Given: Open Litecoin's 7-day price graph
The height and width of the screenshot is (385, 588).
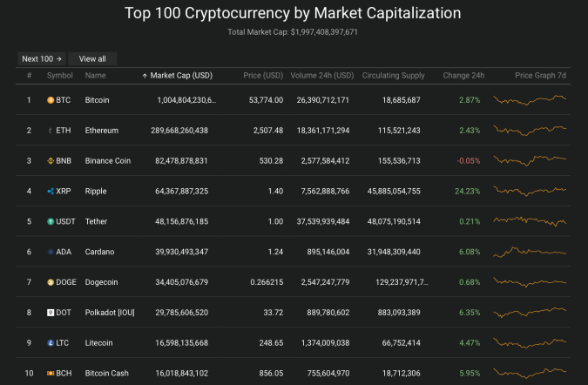Looking at the screenshot, I should tap(530, 343).
